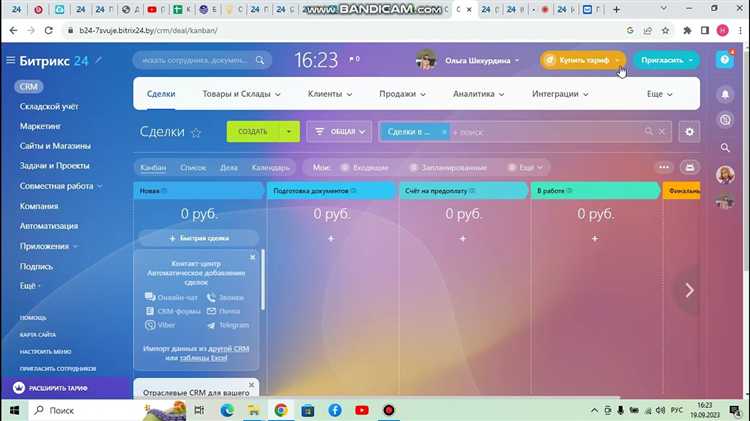
Task: Open Автоматизация in sidebar
Action: (x=48, y=226)
